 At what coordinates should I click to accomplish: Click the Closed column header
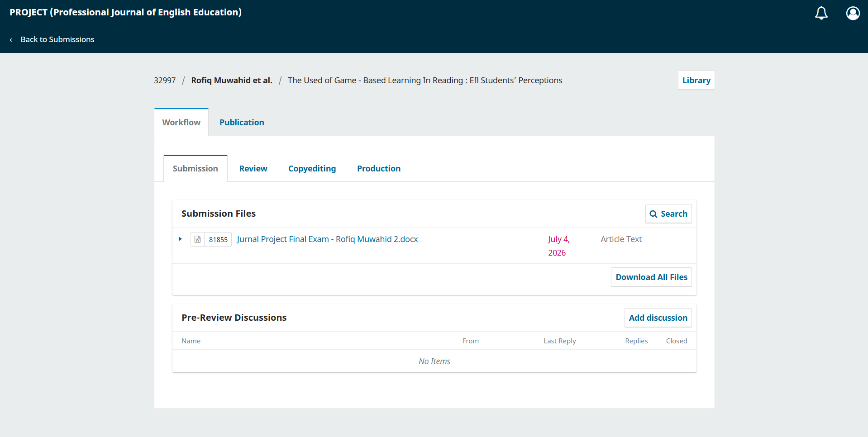click(x=676, y=341)
